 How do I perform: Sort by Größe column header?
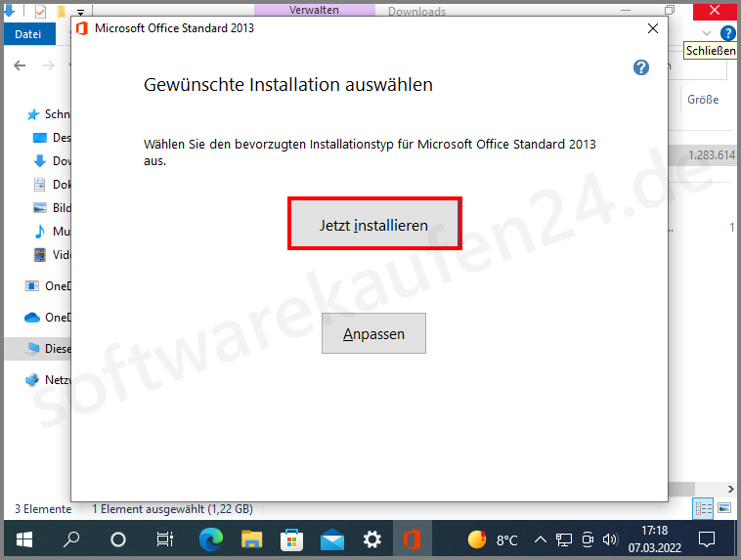tap(703, 100)
